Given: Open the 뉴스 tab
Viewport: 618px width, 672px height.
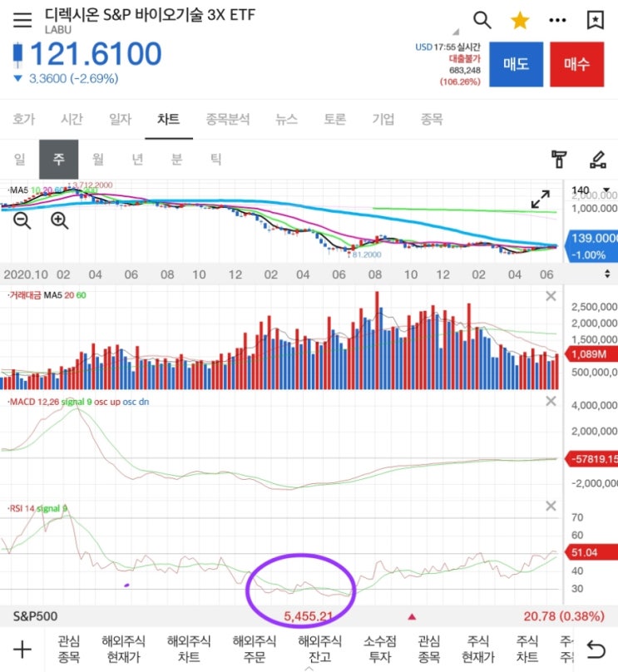Looking at the screenshot, I should [x=286, y=119].
